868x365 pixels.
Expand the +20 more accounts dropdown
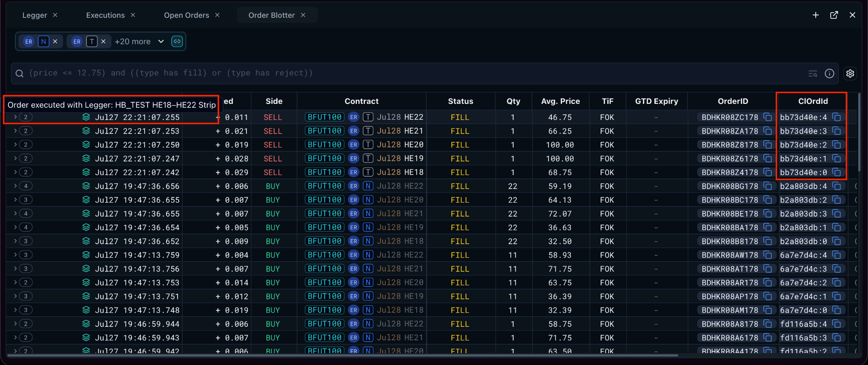click(x=139, y=42)
